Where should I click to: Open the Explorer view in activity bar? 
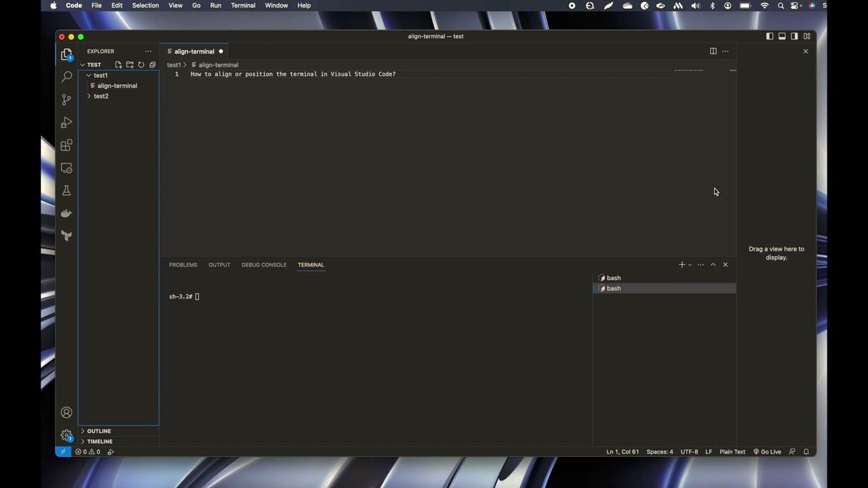pos(66,54)
